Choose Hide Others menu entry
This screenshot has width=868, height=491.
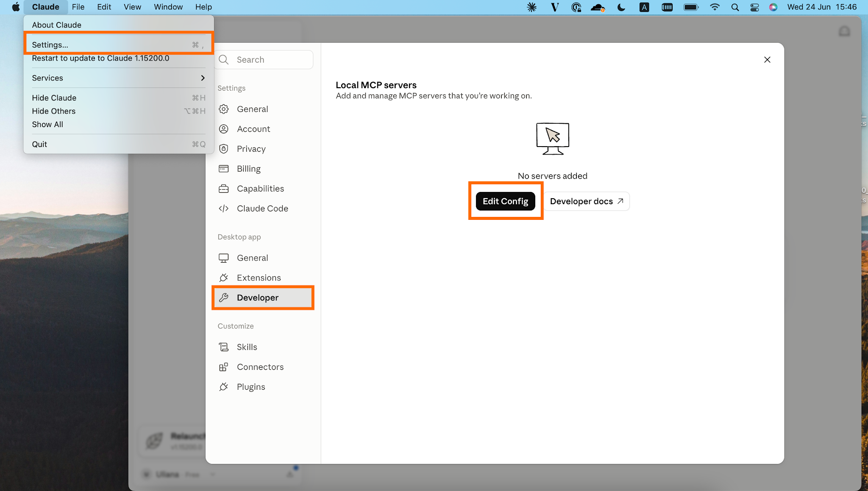(x=119, y=111)
